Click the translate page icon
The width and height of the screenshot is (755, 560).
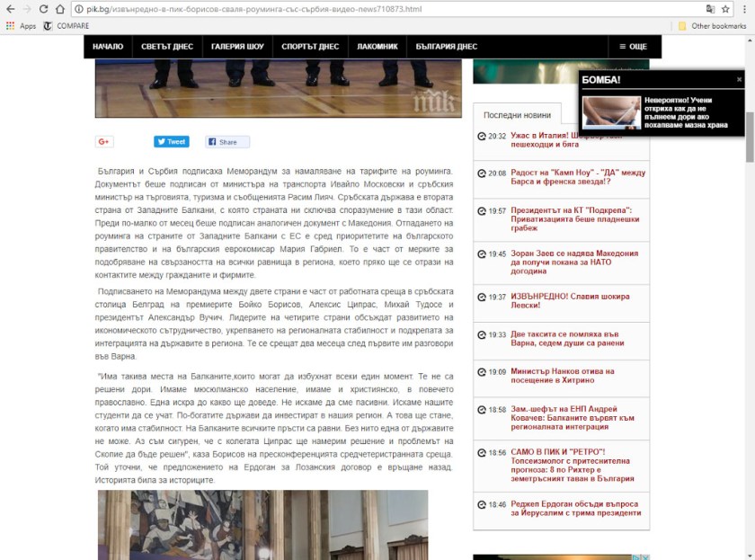tap(710, 9)
